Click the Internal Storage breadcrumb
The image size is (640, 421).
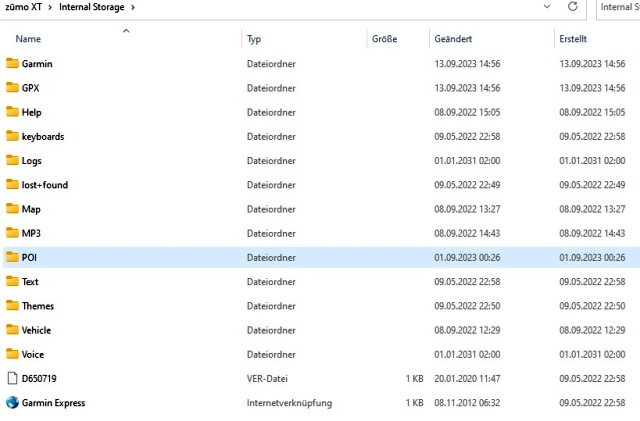coord(91,7)
